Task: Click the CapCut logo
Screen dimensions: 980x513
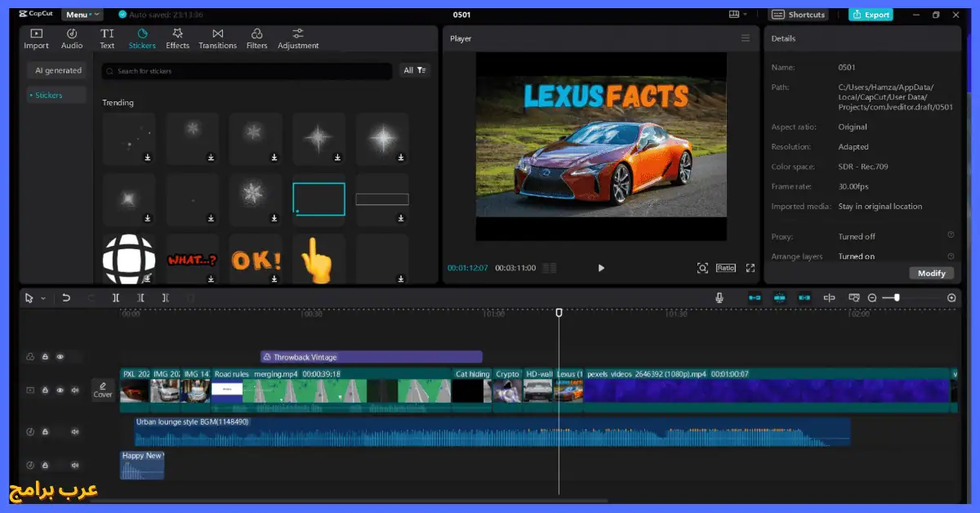Action: click(36, 15)
